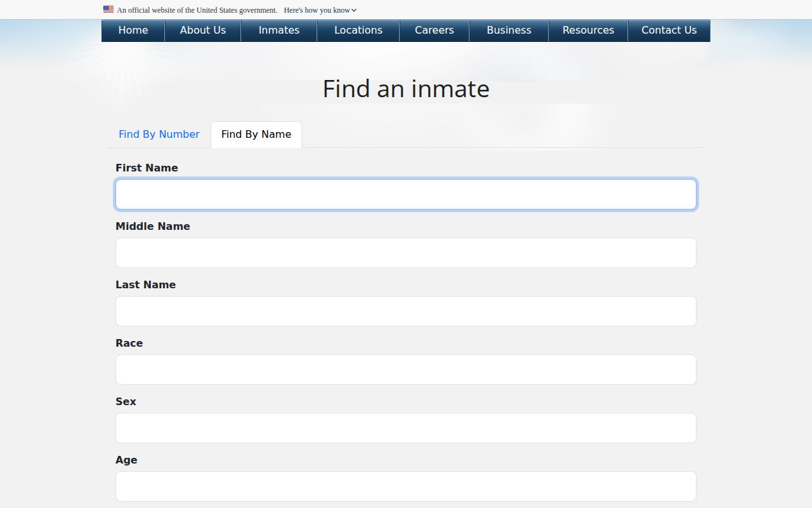Click the "First Name" label

tap(147, 168)
